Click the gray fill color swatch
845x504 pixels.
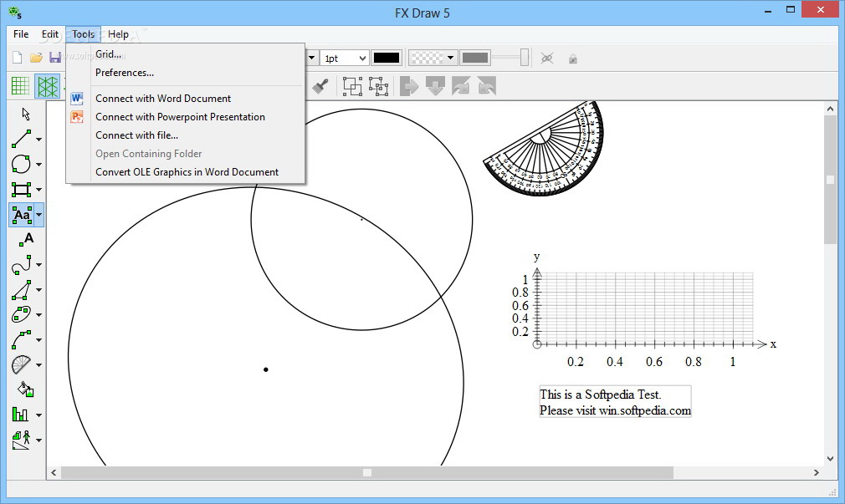(x=474, y=58)
